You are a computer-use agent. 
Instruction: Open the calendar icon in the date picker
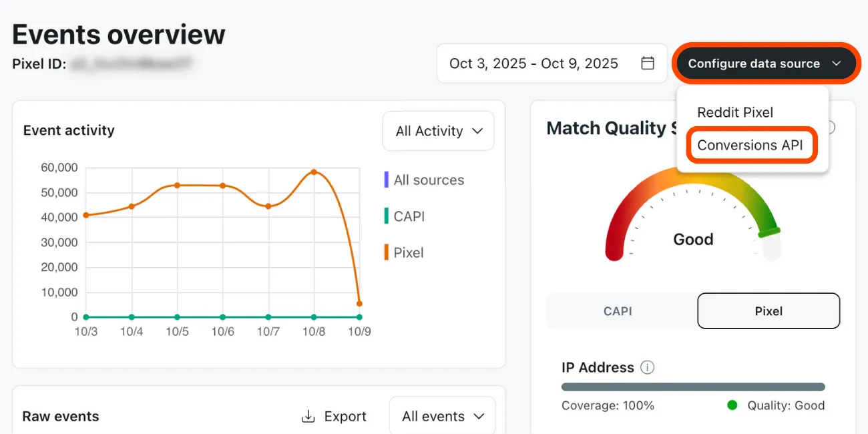coord(647,63)
